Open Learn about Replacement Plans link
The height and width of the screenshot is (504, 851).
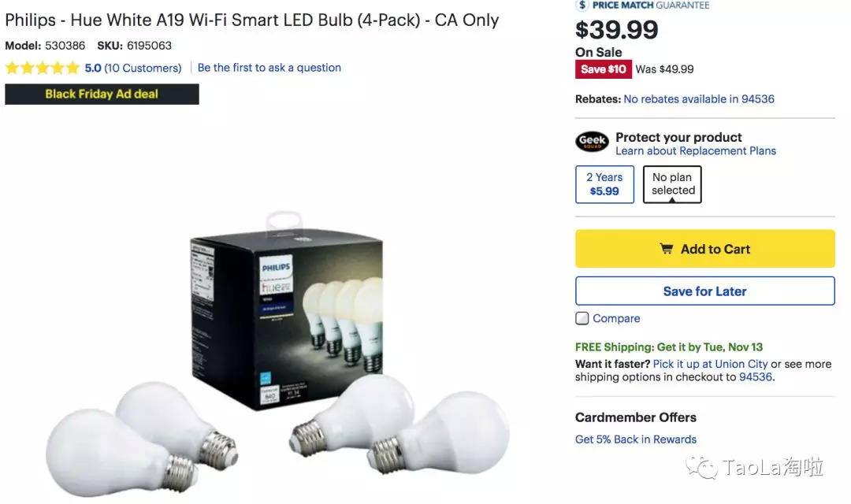pos(696,151)
